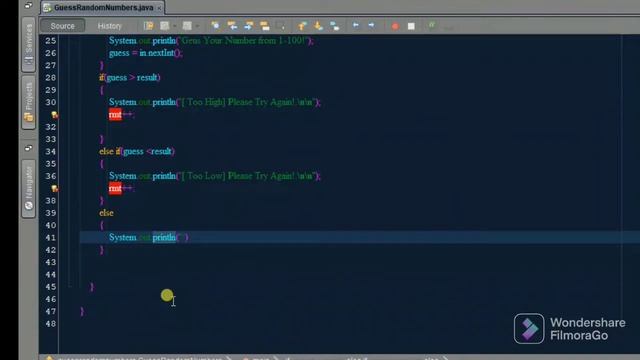Click the highlighted error text on line 31
Image resolution: width=640 pixels, height=360 pixels.
click(x=115, y=115)
